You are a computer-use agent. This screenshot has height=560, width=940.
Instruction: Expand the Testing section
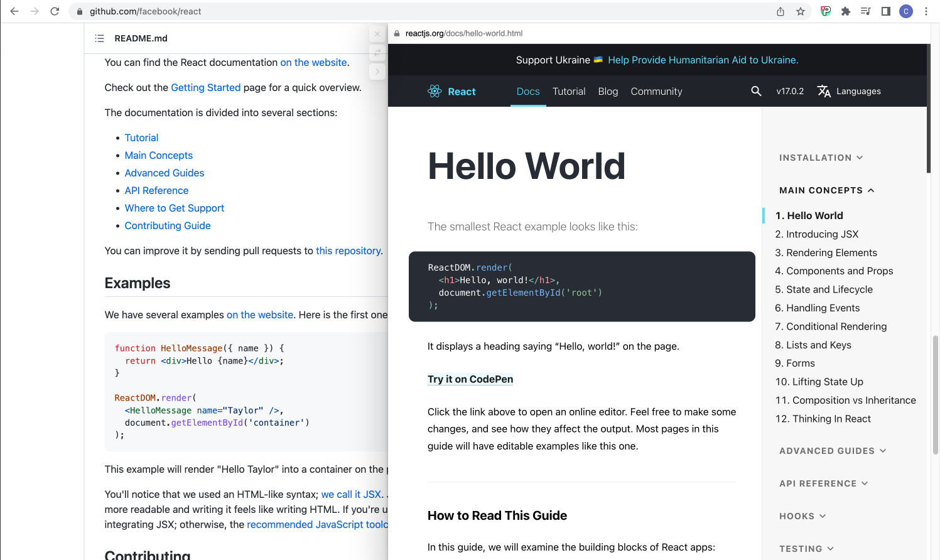click(x=806, y=549)
